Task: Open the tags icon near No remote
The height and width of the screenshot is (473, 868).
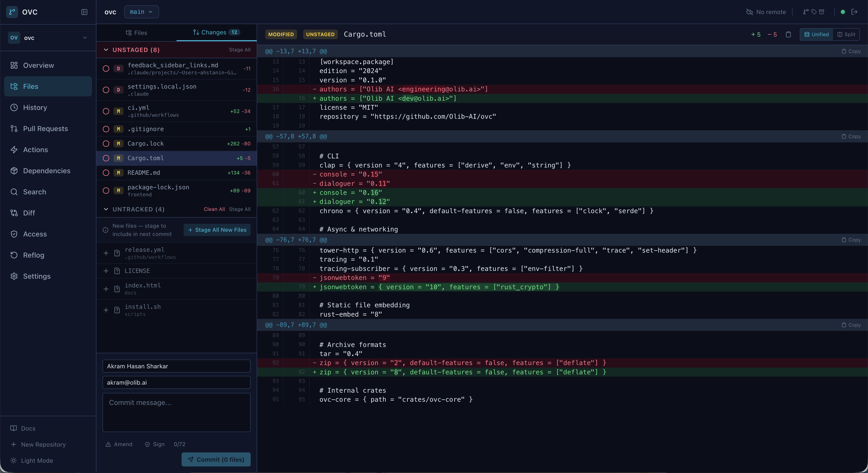Action: coord(814,12)
